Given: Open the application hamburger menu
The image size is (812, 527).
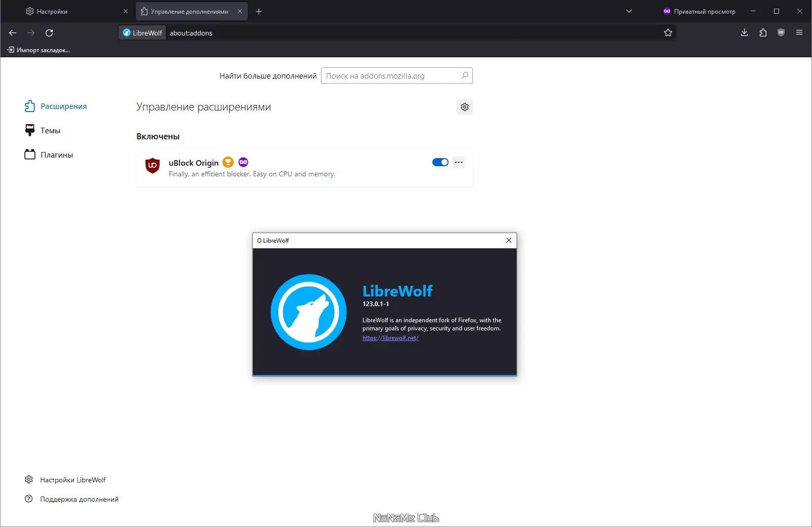Looking at the screenshot, I should coord(799,33).
